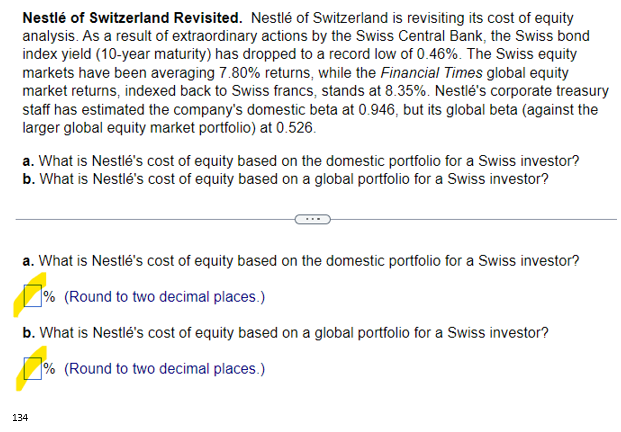The height and width of the screenshot is (432, 621).
Task: Click the percent sign beside part b's box
Action: point(50,369)
